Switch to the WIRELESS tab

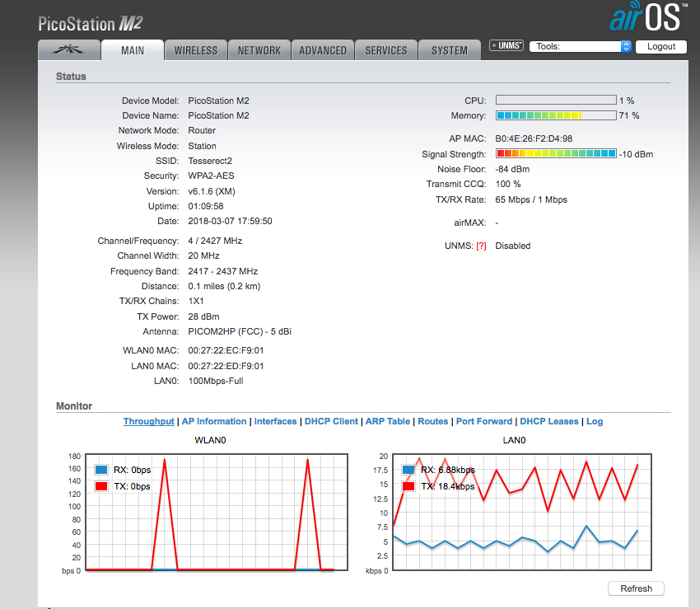[196, 50]
